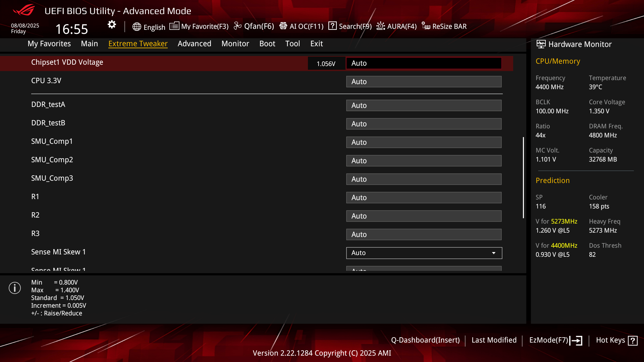Click the CPU 3.3V Auto field
The width and height of the screenshot is (644, 362).
point(424,81)
